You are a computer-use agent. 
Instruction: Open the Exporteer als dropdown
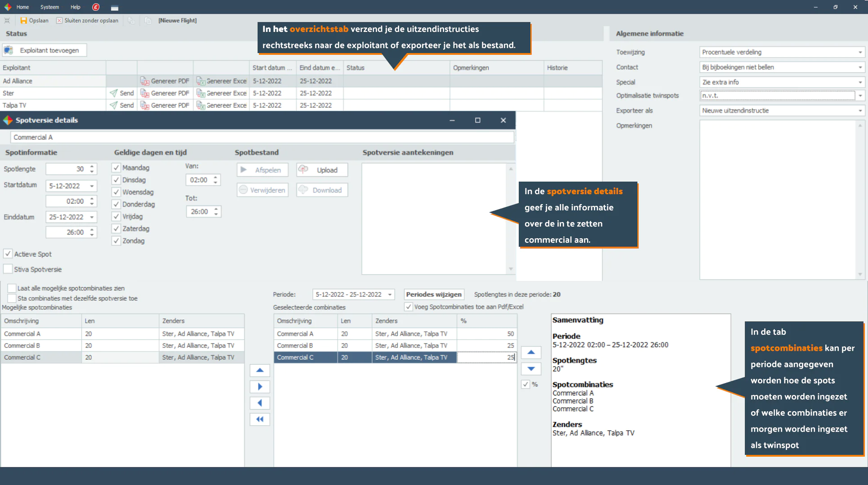pos(860,111)
